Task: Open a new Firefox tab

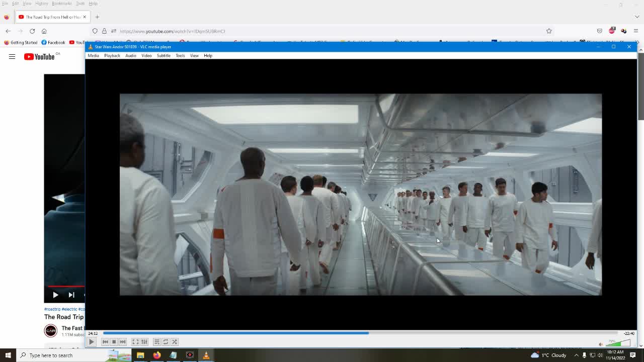Action: click(97, 17)
